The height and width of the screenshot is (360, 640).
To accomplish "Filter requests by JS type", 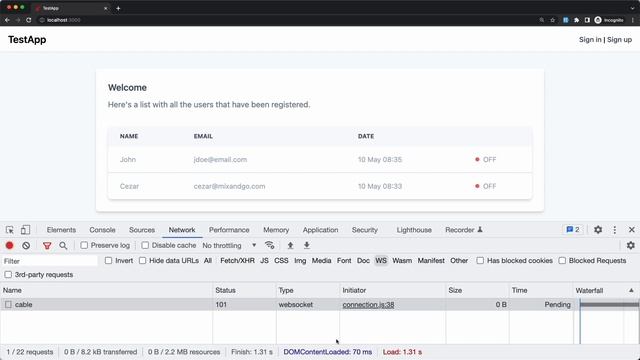I will coord(264,260).
